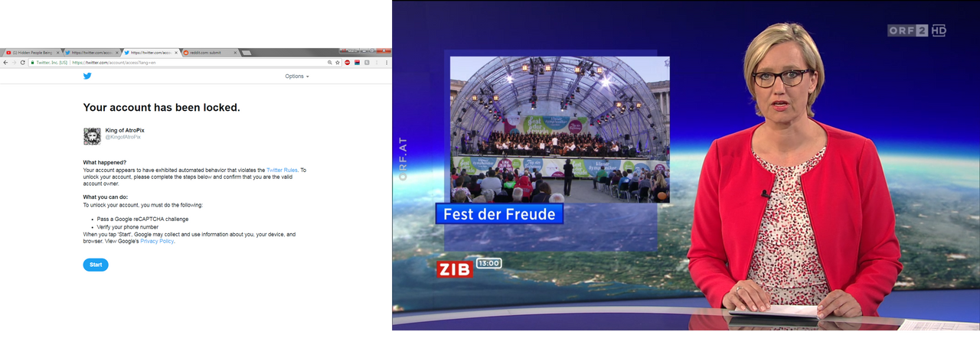Click the zoom magnifier icon in address bar

(330, 63)
